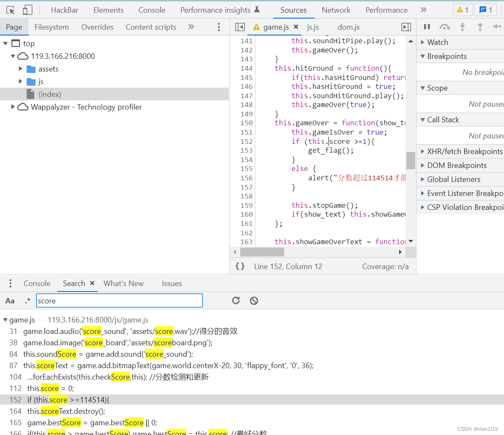Toggle match case Aa option
Viewport: 504px width, 435px height.
[10, 301]
